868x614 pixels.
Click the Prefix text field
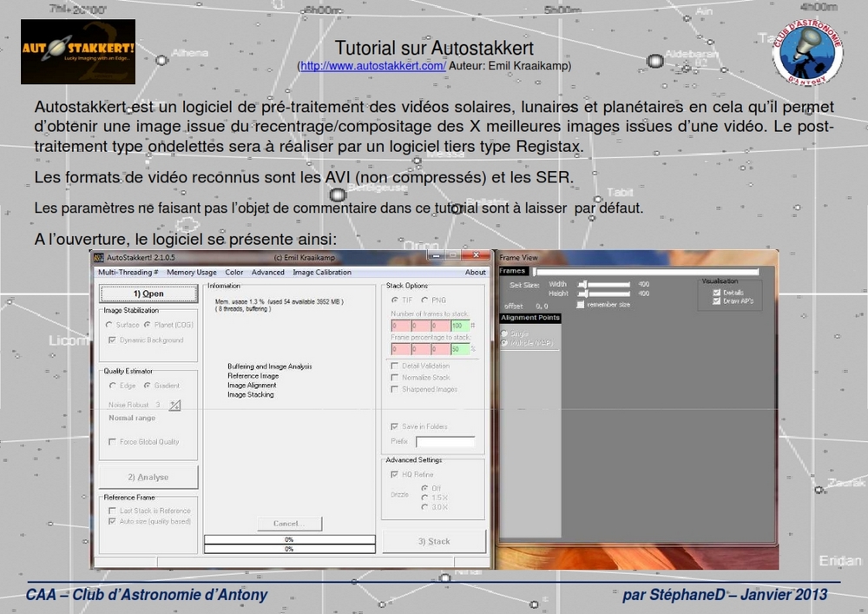tap(445, 441)
